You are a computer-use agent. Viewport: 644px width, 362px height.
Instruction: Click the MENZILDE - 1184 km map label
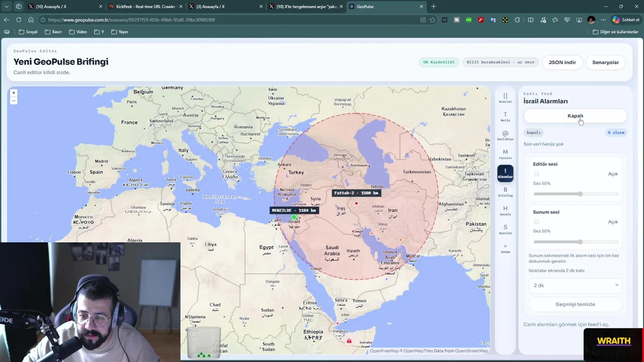tap(294, 211)
